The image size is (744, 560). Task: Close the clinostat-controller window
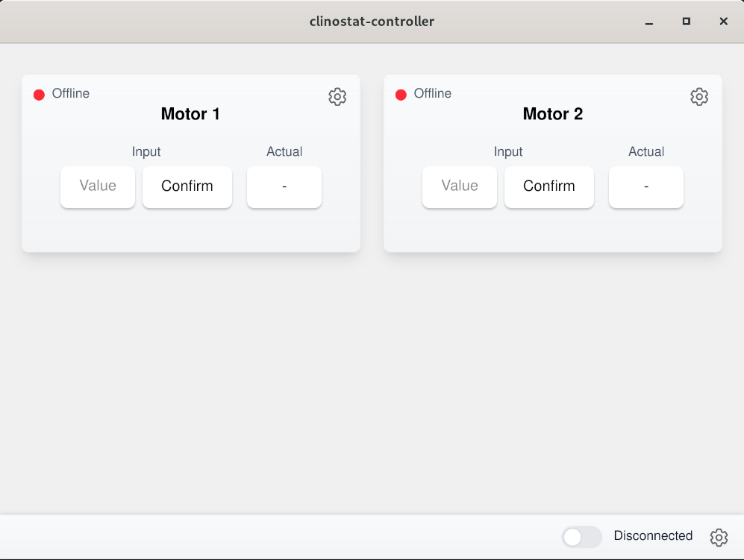pyautogui.click(x=724, y=22)
